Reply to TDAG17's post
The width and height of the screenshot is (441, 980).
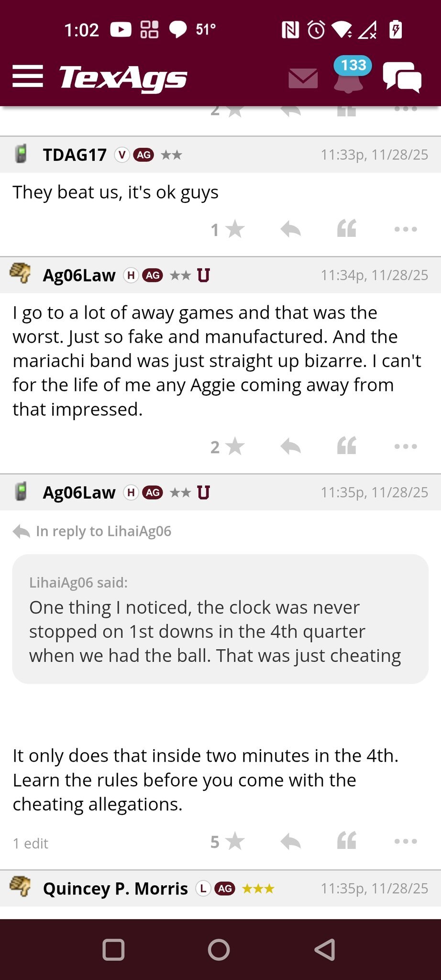pos(290,230)
